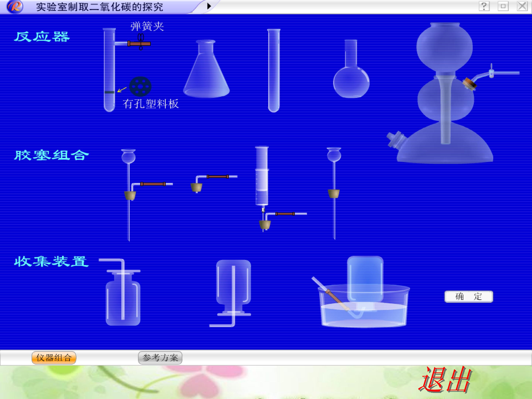Switch to the 参考方案 tab
The width and height of the screenshot is (532, 399).
tap(160, 358)
